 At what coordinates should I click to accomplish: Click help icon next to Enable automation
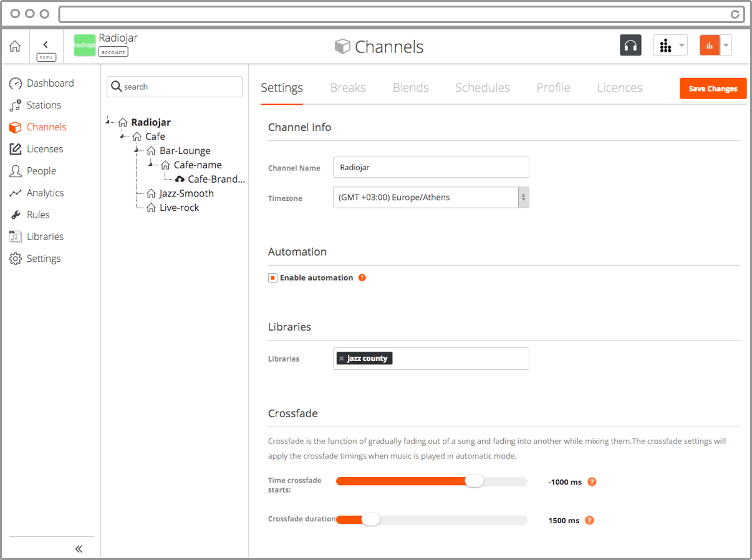coord(362,278)
